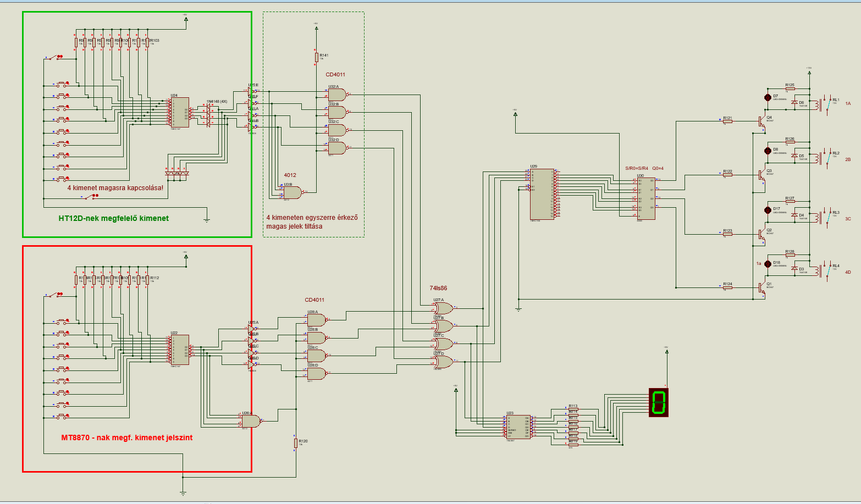Click resistor R141
Image resolution: width=861 pixels, height=504 pixels.
(317, 57)
